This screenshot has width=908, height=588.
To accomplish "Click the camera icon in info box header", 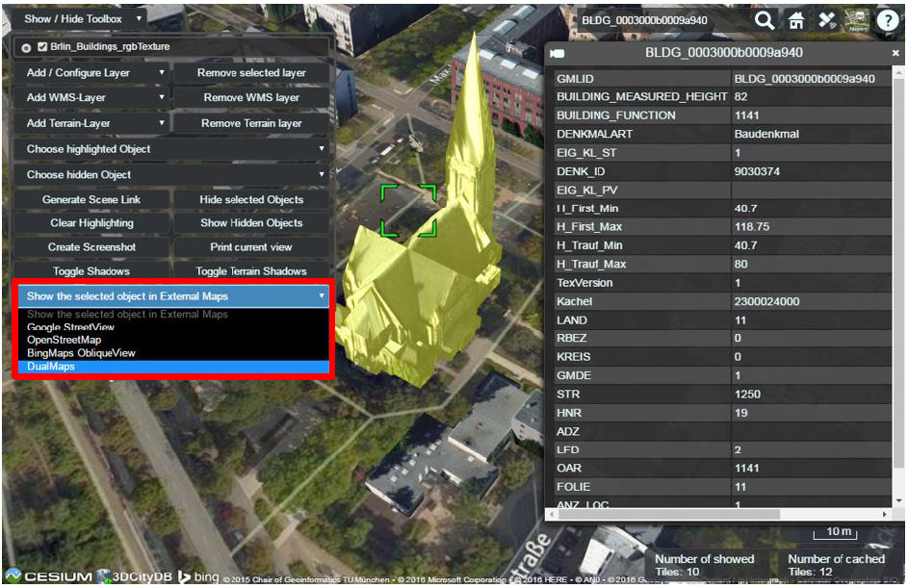I will [558, 53].
